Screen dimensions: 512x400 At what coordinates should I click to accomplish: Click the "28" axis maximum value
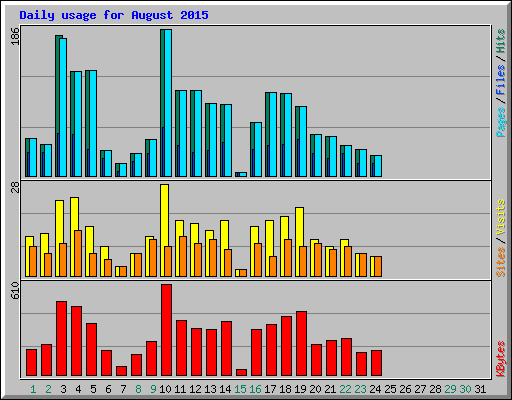click(x=15, y=187)
